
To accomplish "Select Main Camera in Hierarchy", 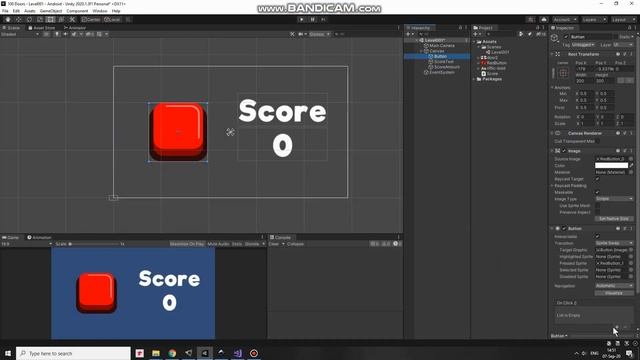I will 442,46.
